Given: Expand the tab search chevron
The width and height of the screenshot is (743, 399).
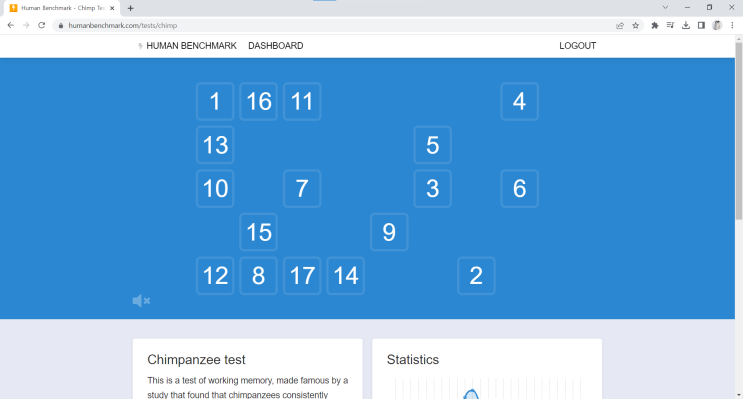Looking at the screenshot, I should click(665, 8).
